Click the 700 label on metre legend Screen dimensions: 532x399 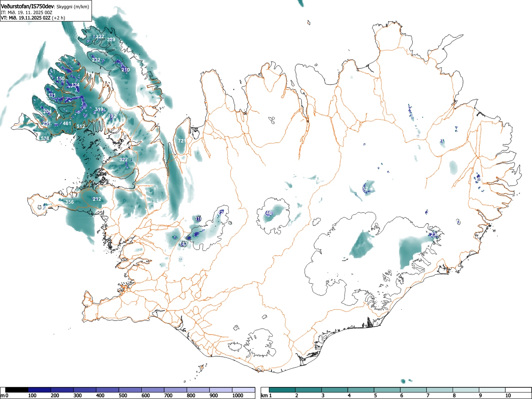168,396
